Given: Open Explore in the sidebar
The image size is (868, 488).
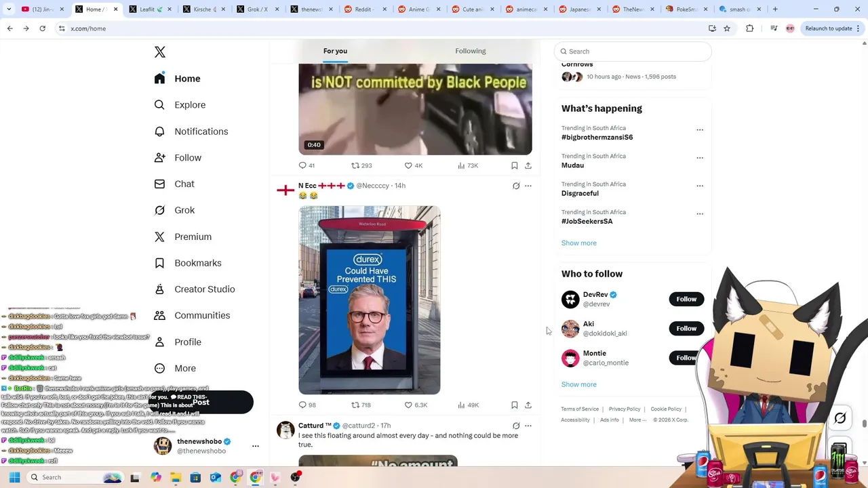Looking at the screenshot, I should [x=180, y=105].
